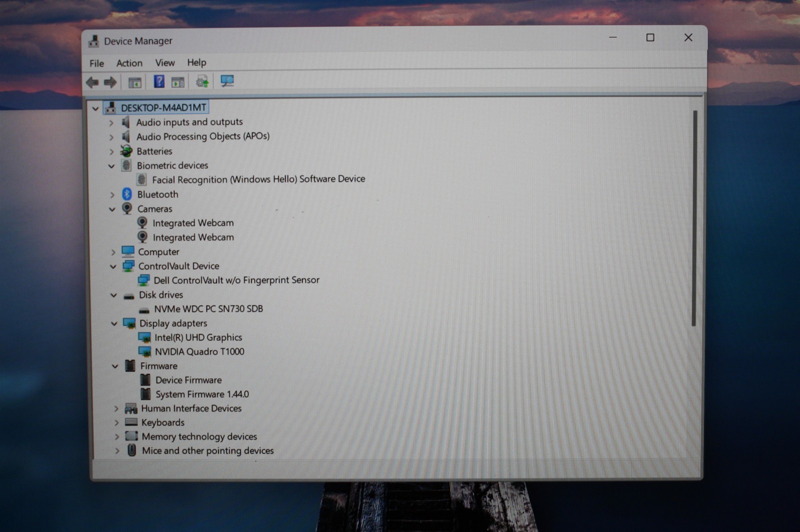Select System Firmware 1.44.0 entry
Viewport: 800px width, 532px height.
point(202,394)
